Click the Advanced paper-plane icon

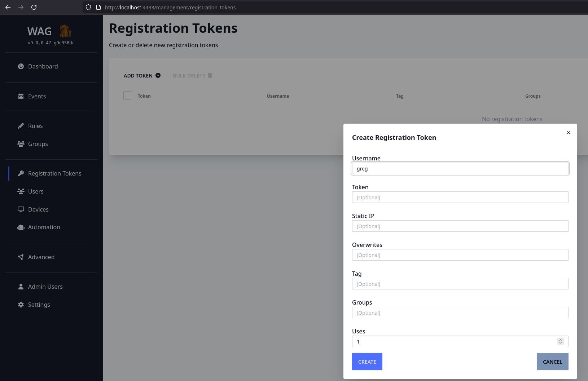tap(21, 257)
